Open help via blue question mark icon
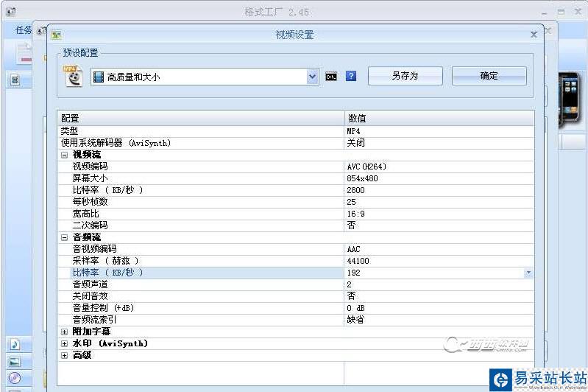588x392 pixels. coord(351,76)
